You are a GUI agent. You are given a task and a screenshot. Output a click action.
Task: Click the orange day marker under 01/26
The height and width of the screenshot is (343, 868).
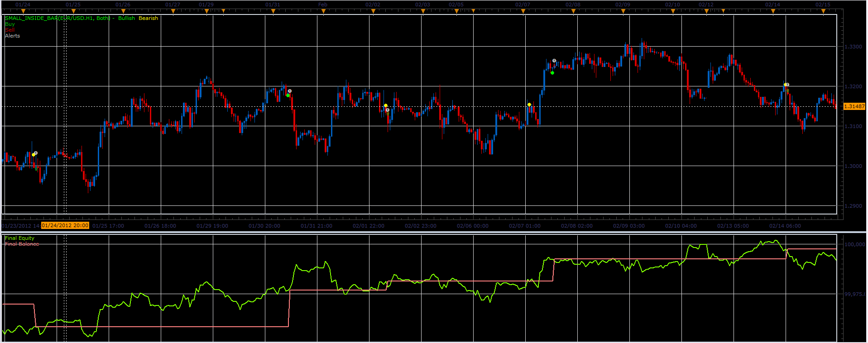click(x=123, y=11)
